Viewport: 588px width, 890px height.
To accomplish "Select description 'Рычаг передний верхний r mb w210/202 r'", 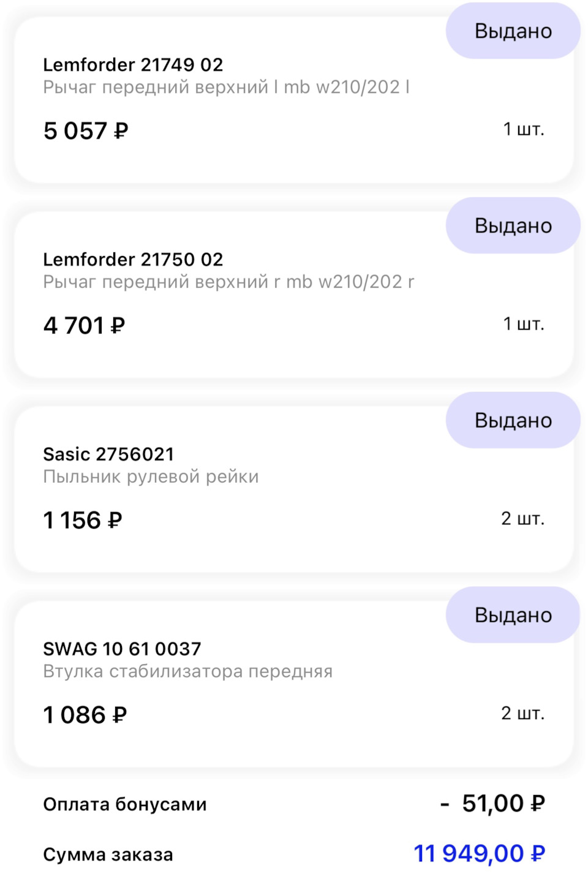I will [228, 282].
